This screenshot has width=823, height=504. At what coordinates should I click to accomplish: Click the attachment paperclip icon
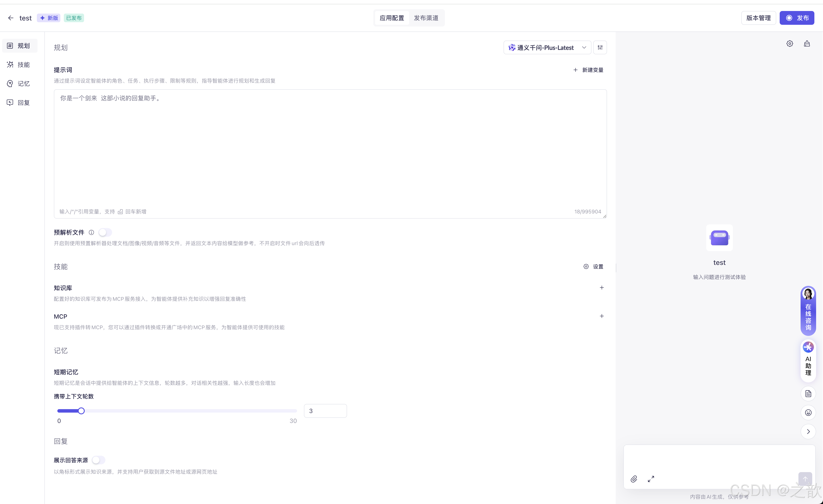pos(634,479)
